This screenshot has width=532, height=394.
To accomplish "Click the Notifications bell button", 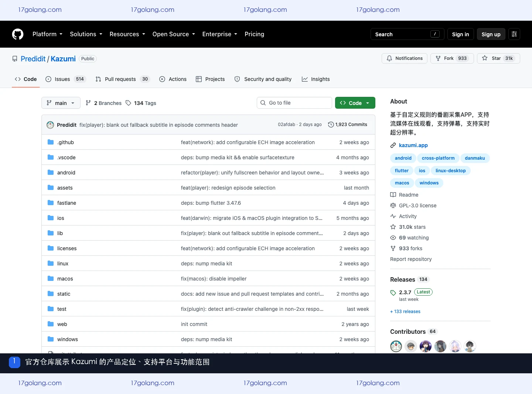I will point(405,58).
